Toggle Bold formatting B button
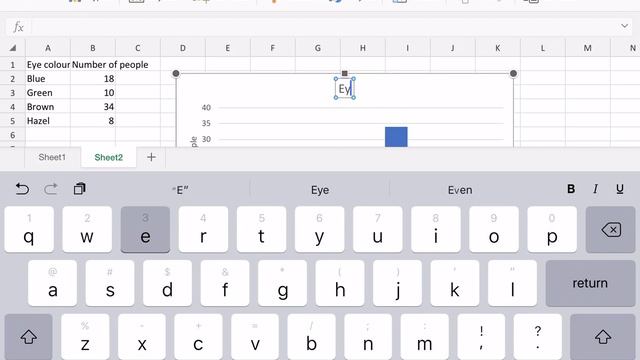 pos(571,189)
